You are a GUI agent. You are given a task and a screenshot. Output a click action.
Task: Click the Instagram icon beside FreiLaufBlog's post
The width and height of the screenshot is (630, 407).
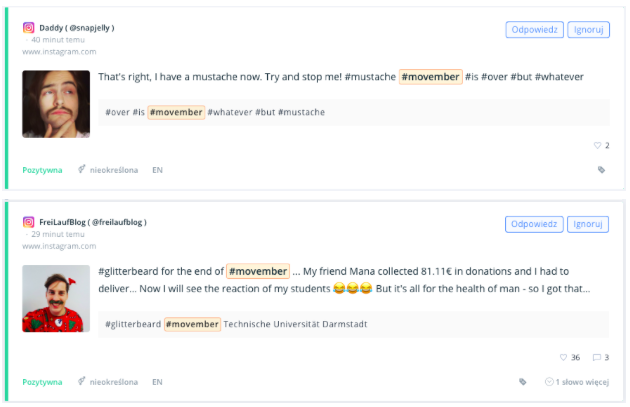click(29, 221)
